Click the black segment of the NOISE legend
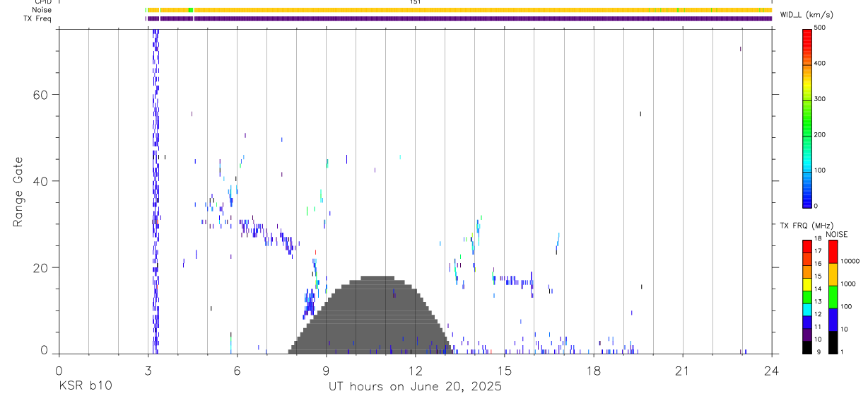This screenshot has height=401, width=868. point(833,342)
